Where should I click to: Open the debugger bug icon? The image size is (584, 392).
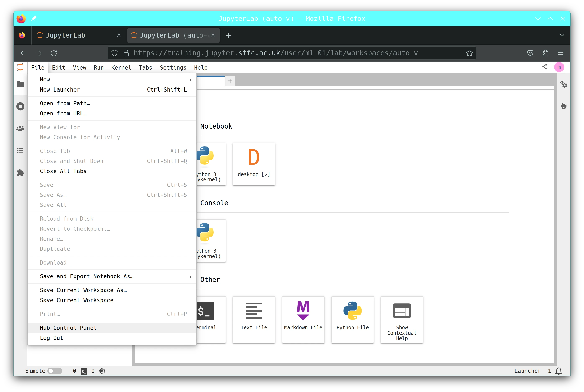point(564,107)
